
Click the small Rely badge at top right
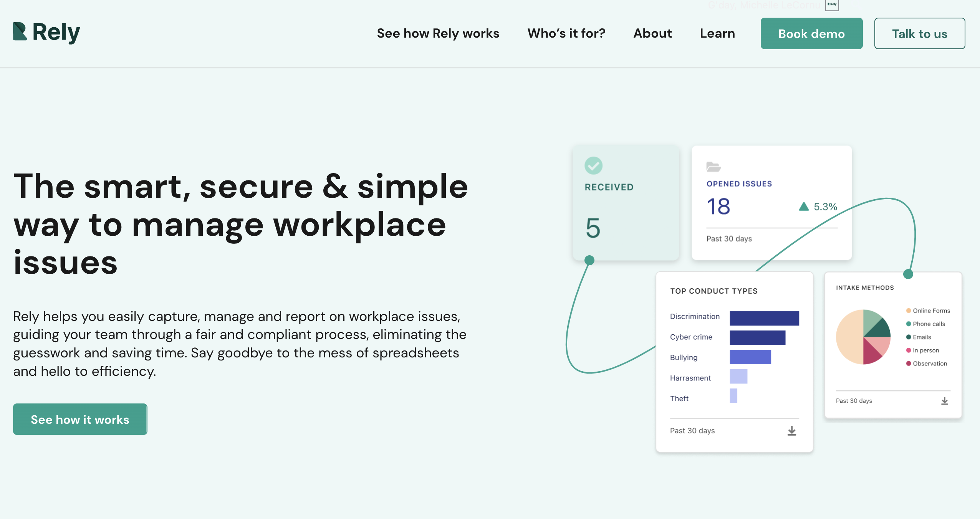[x=831, y=5]
